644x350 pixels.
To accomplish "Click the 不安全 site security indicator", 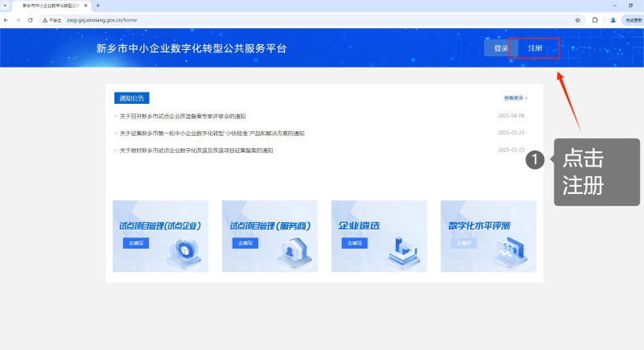I will coord(52,19).
